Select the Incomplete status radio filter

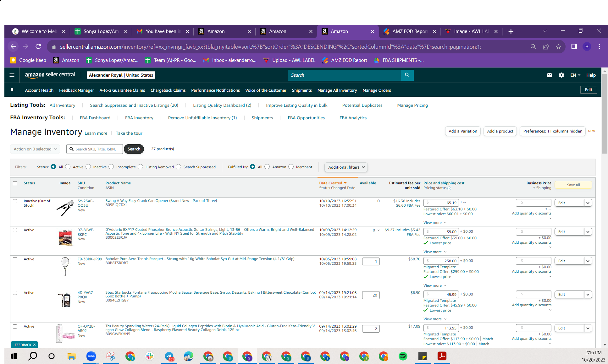[x=111, y=167]
